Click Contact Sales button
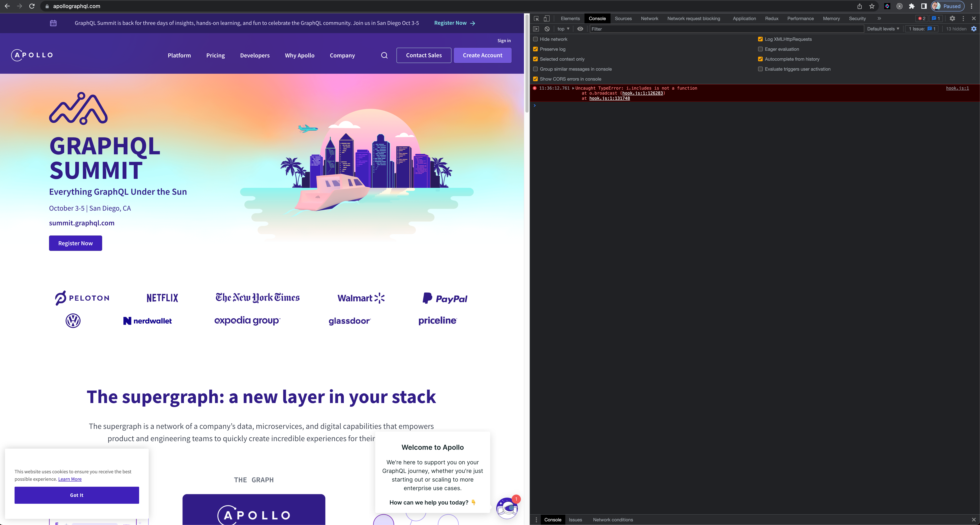Image resolution: width=980 pixels, height=525 pixels. [424, 55]
